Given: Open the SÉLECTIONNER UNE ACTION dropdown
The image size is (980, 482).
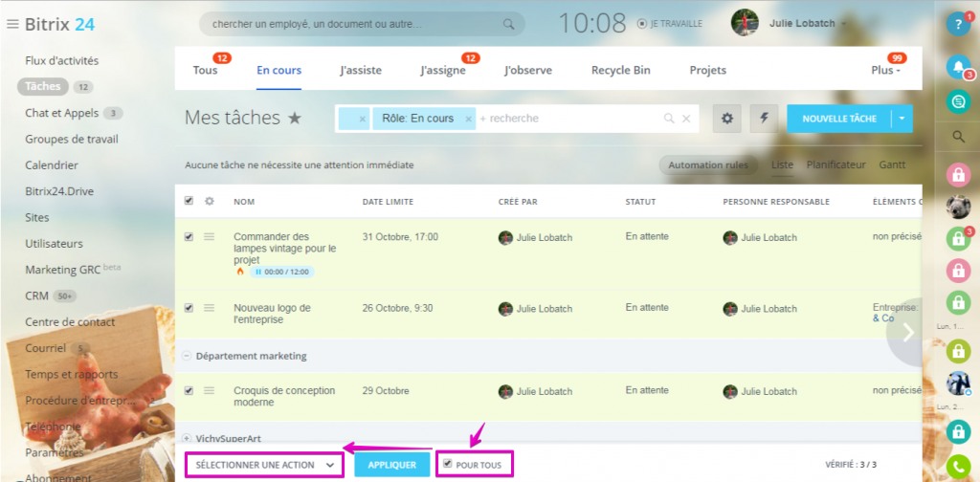Looking at the screenshot, I should [264, 465].
